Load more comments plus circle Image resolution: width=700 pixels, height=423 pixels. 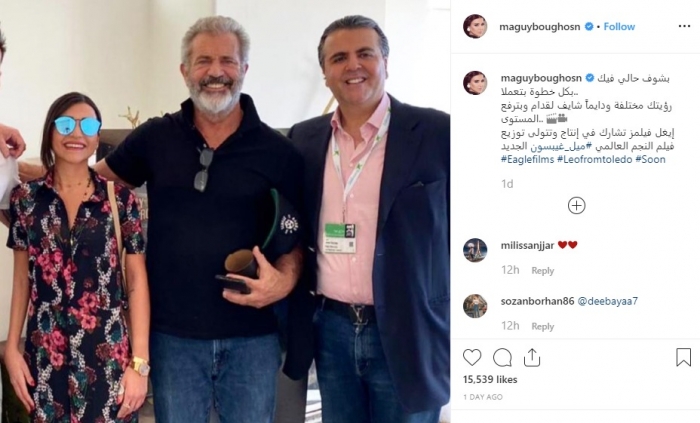[x=576, y=206]
